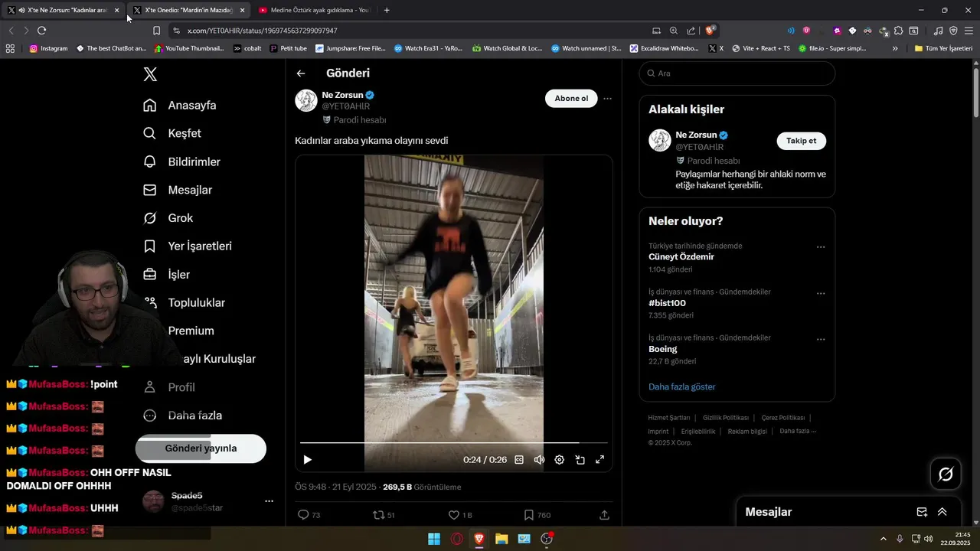Switch to the Onedio Mardin tab
The height and width of the screenshot is (551, 980).
(x=188, y=10)
